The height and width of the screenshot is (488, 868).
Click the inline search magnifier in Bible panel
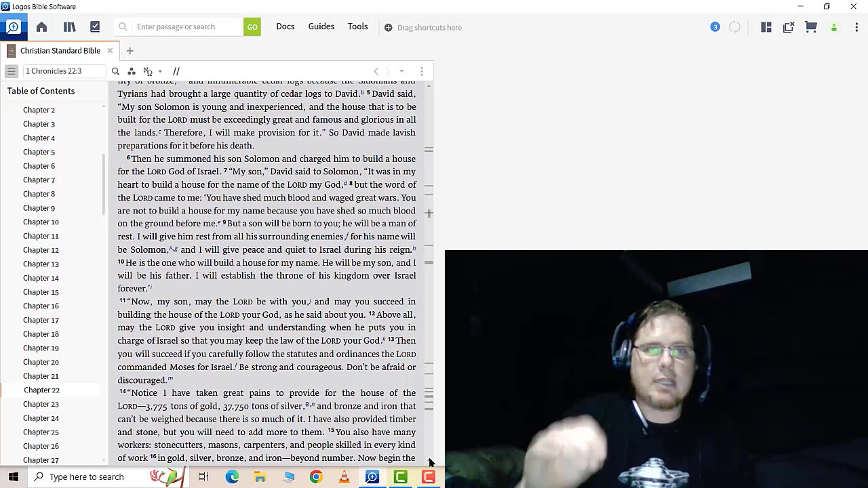click(x=115, y=71)
